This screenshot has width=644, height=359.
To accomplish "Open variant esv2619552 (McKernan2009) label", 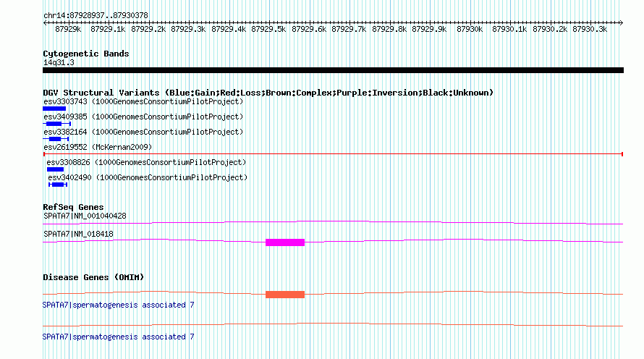I will coord(98,147).
